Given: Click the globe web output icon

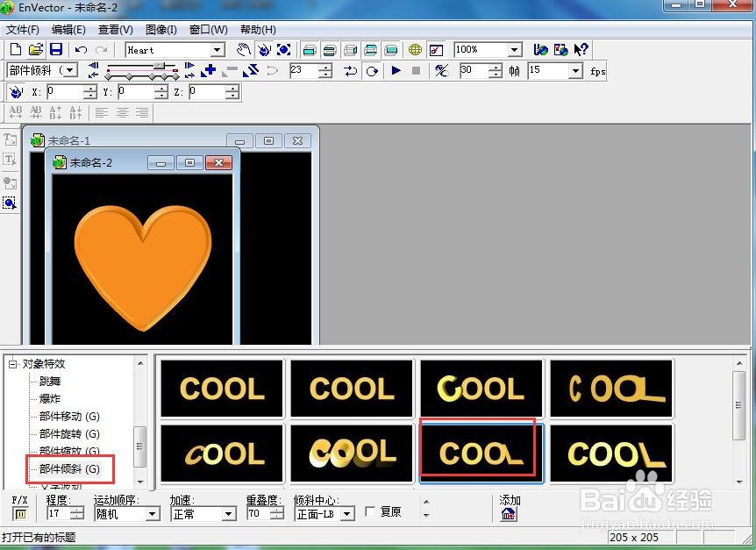Looking at the screenshot, I should coord(415,50).
